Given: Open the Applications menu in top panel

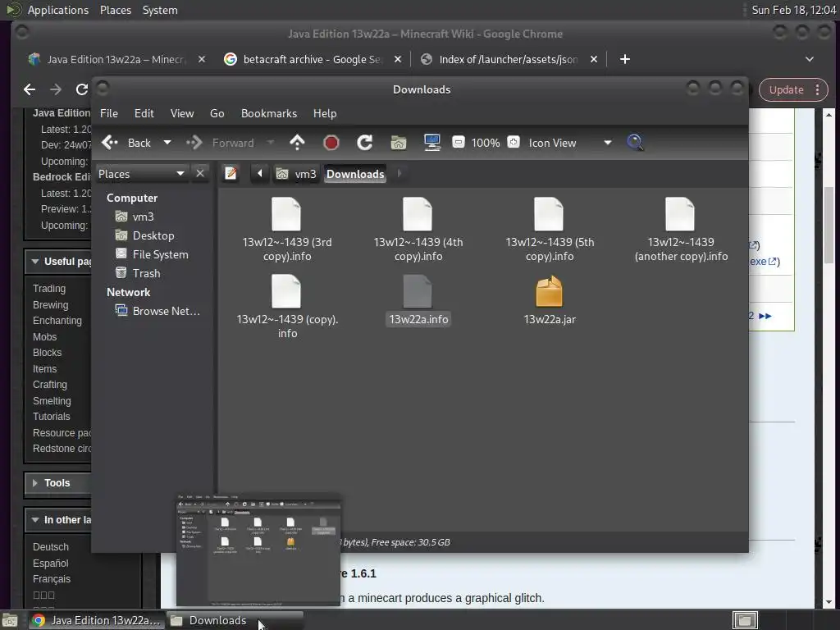Looking at the screenshot, I should click(58, 10).
